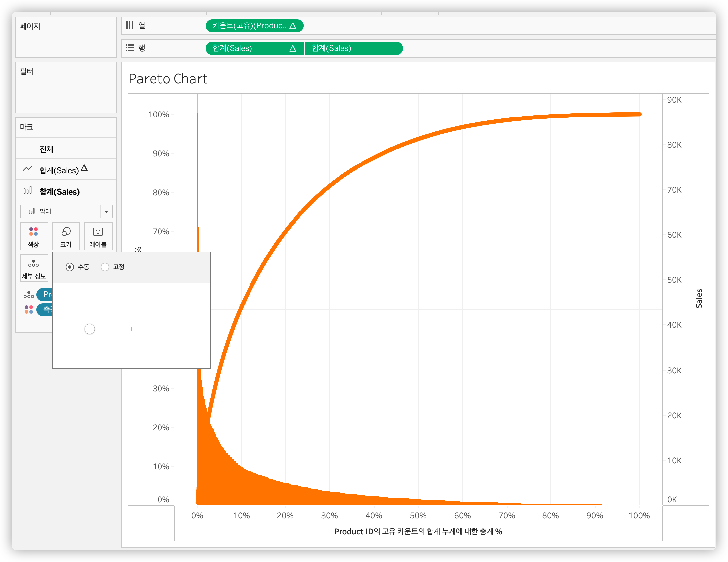This screenshot has width=728, height=562.
Task: Click the columns shelf icon next to 열
Action: click(130, 25)
